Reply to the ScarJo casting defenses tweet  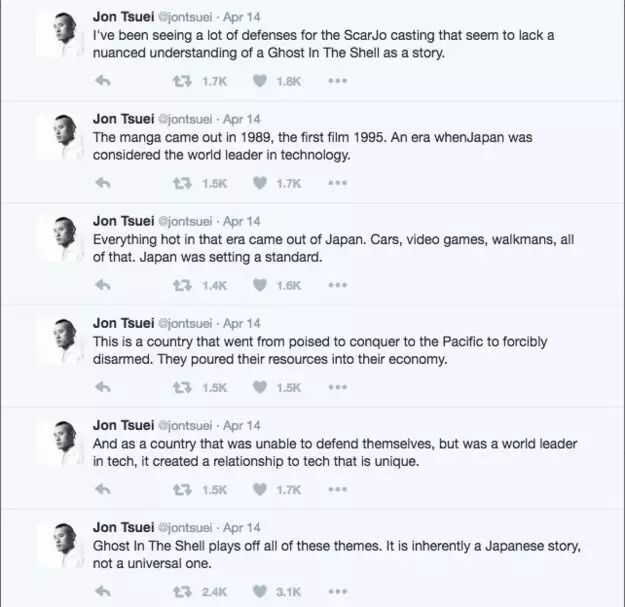pos(102,81)
